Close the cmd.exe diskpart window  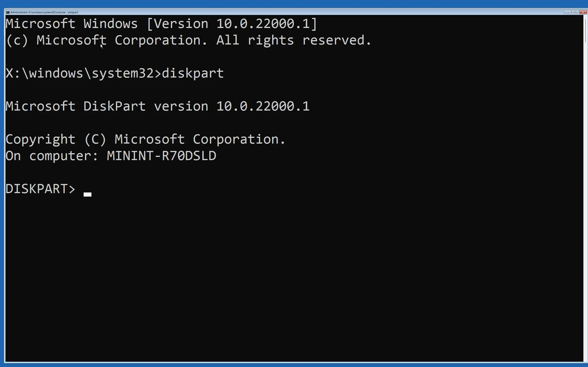583,12
